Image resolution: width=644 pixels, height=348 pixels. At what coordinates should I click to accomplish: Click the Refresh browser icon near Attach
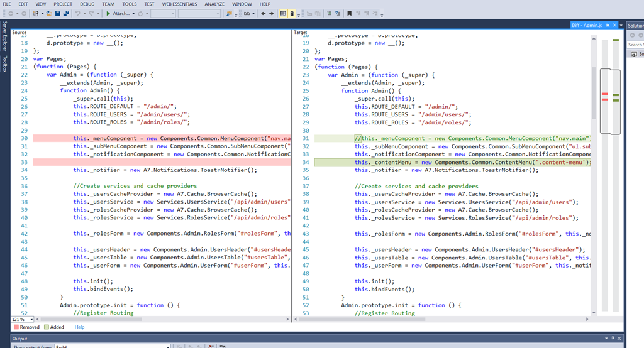click(140, 14)
